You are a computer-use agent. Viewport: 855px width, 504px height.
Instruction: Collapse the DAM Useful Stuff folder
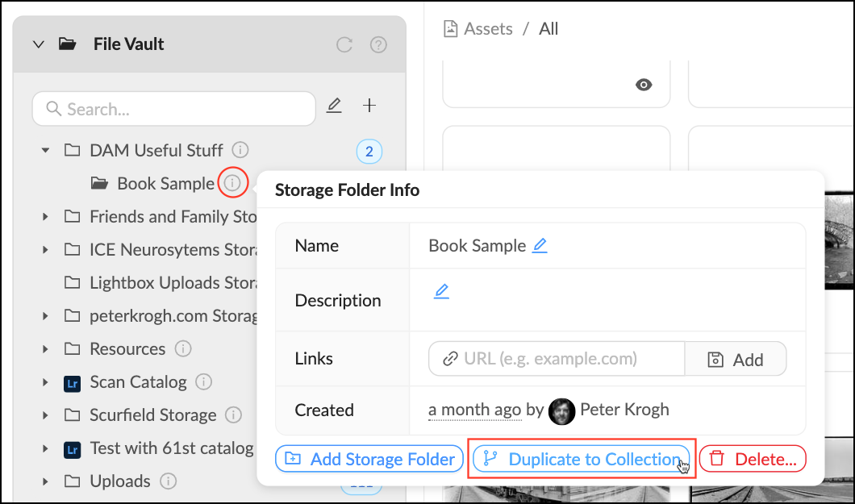pyautogui.click(x=45, y=150)
